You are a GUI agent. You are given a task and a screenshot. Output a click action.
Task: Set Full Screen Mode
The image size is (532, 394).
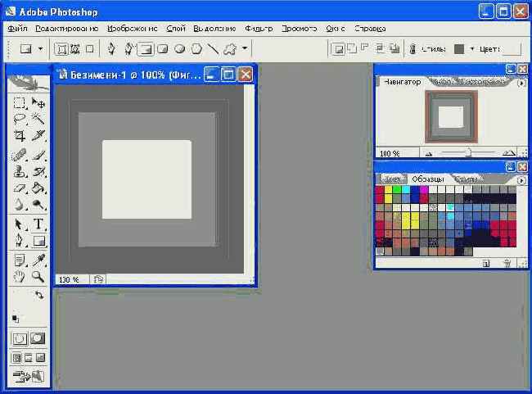[40, 358]
